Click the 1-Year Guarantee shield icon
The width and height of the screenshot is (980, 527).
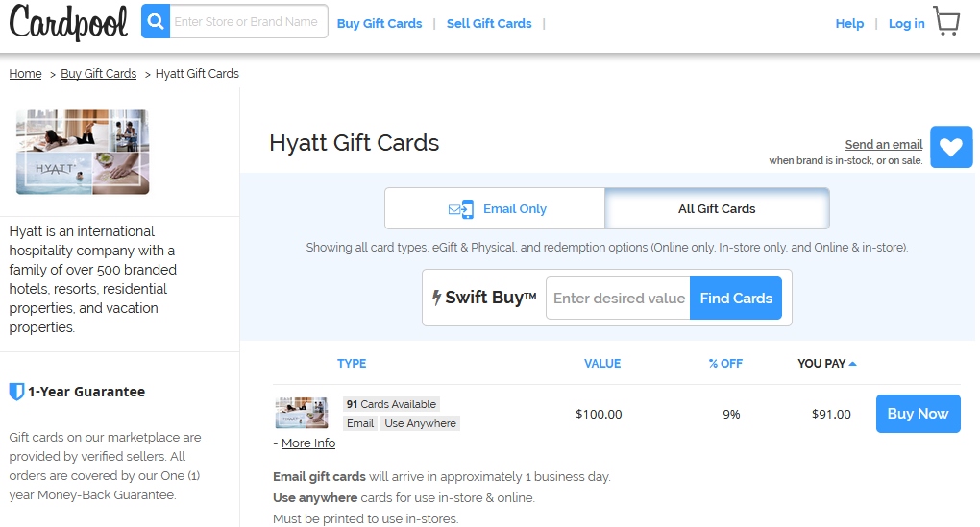point(16,392)
